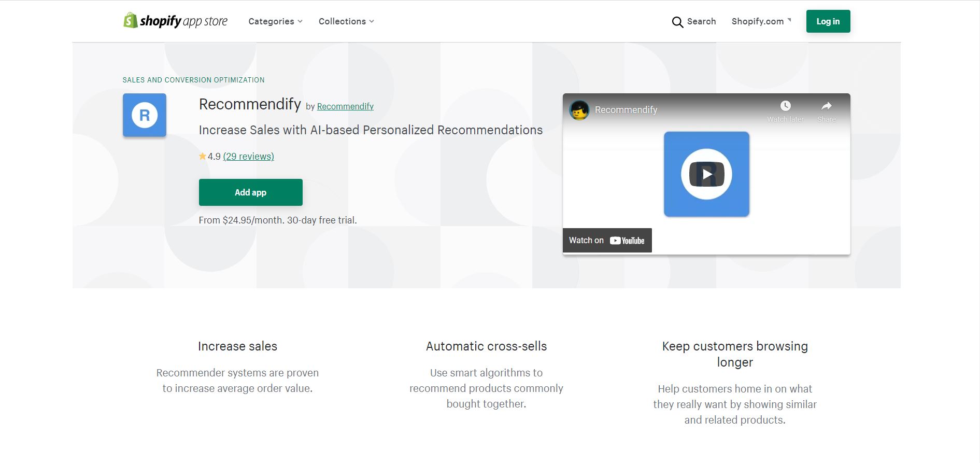Click the Recommendify blue R app icon
The height and width of the screenshot is (463, 980).
tap(145, 115)
